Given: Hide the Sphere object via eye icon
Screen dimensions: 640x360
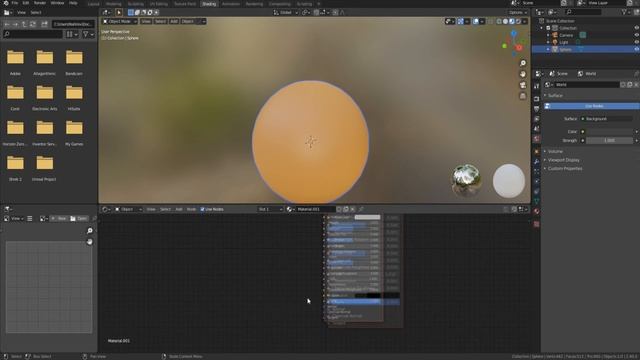Looking at the screenshot, I should 636,49.
